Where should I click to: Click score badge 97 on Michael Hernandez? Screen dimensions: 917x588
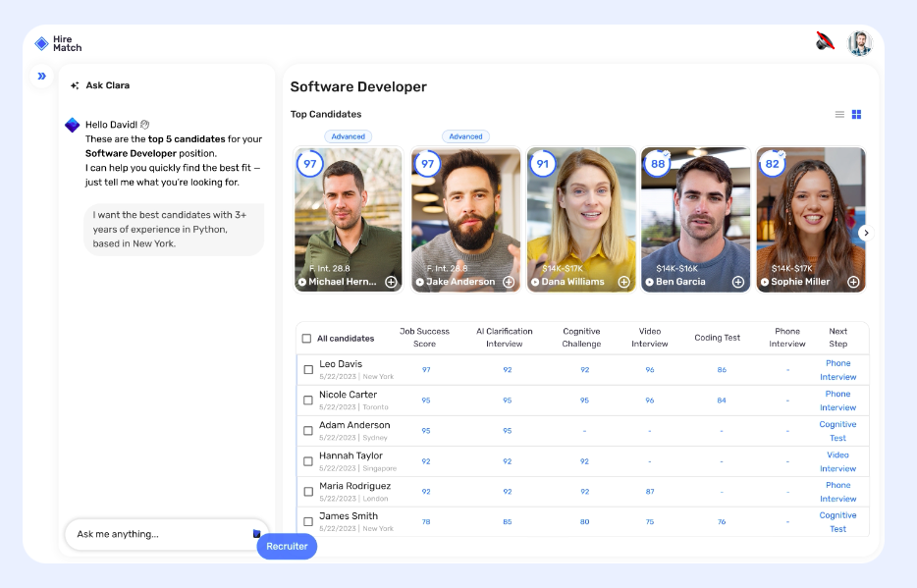[x=309, y=164]
